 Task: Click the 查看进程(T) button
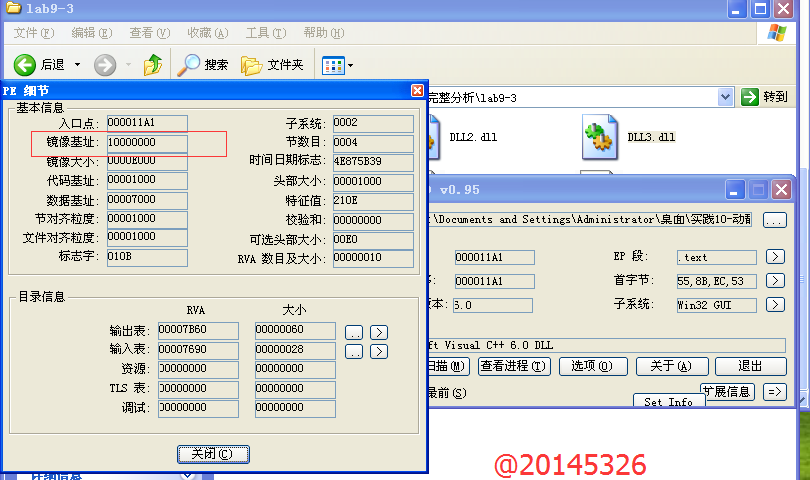(514, 366)
